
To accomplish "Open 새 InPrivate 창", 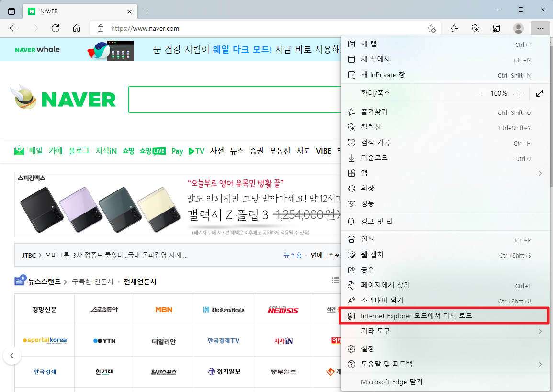I will pos(445,75).
